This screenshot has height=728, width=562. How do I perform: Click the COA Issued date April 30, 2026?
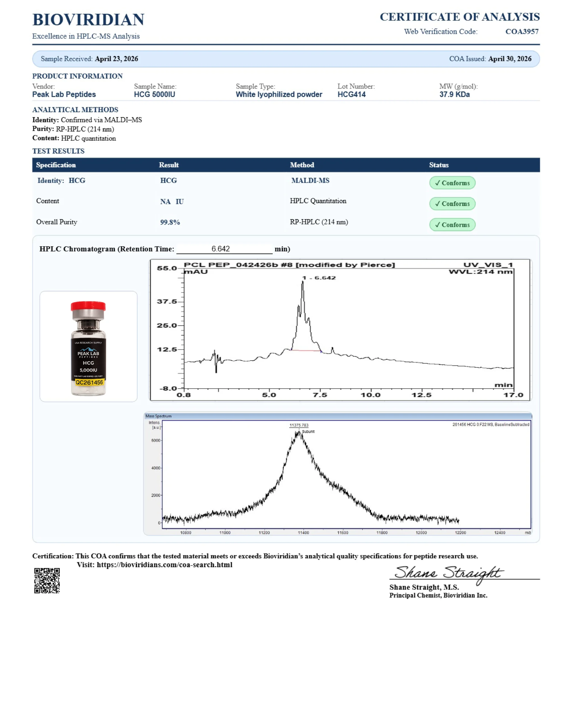(510, 59)
